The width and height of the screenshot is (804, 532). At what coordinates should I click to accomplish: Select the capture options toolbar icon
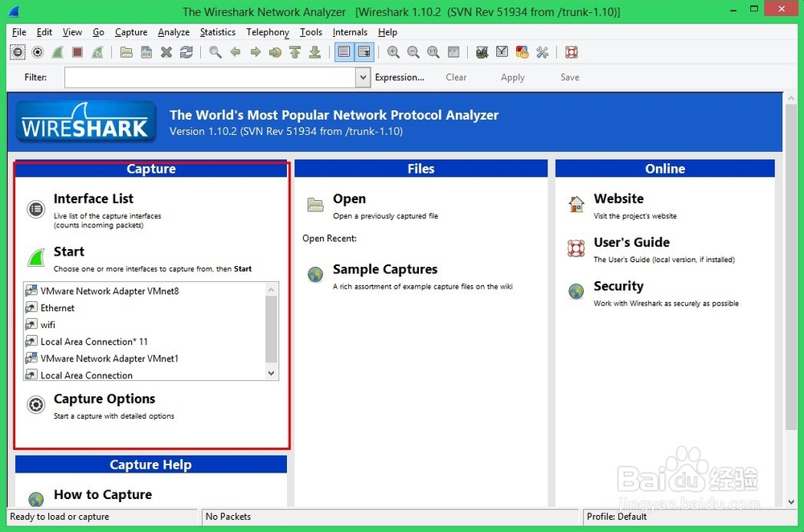37,51
